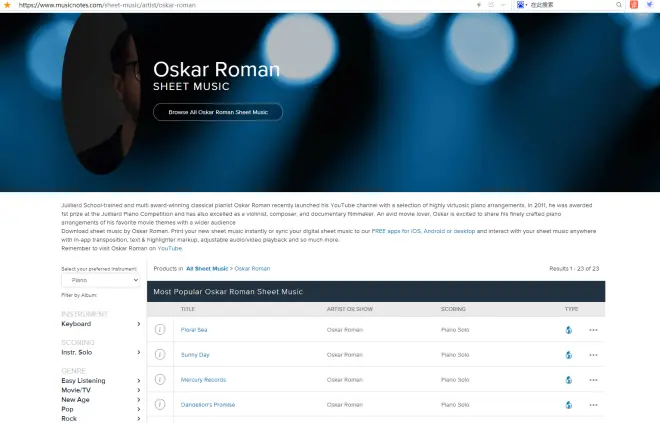Click into the browser search field
Viewport: 660px width, 423px height.
pos(572,5)
